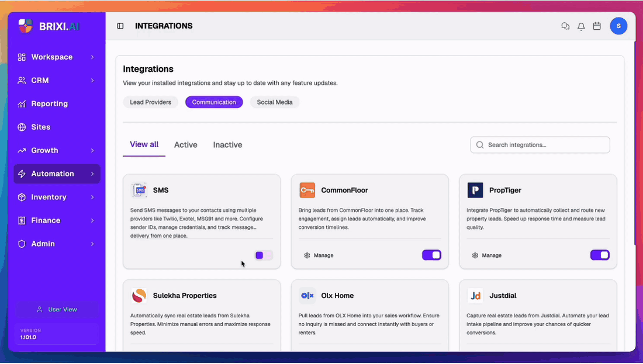643x364 pixels.
Task: Expand the CRM menu chevron
Action: [92, 81]
